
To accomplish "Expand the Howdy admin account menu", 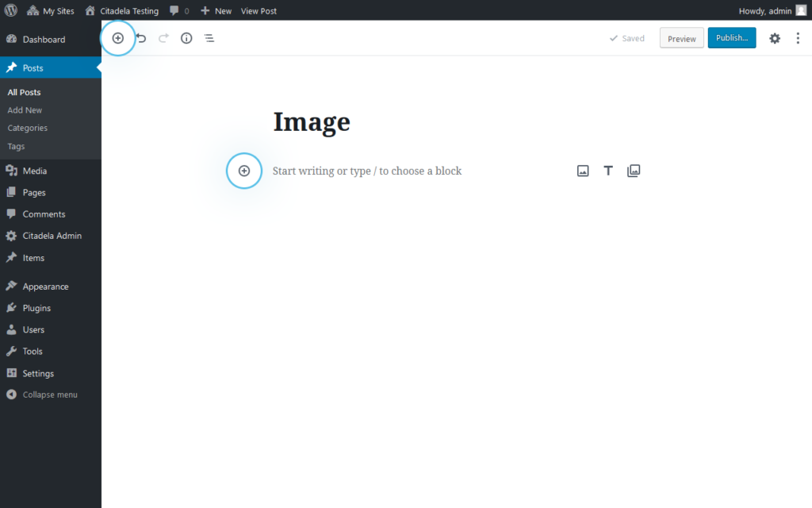I will [x=767, y=10].
